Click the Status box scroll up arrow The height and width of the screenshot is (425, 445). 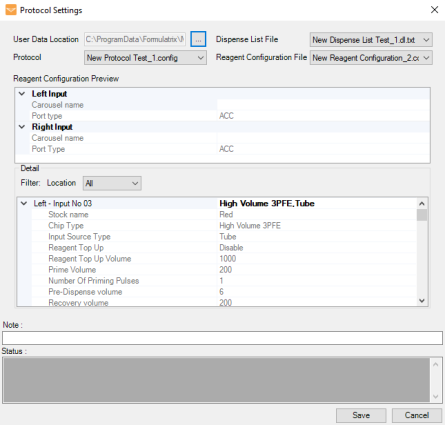click(435, 364)
